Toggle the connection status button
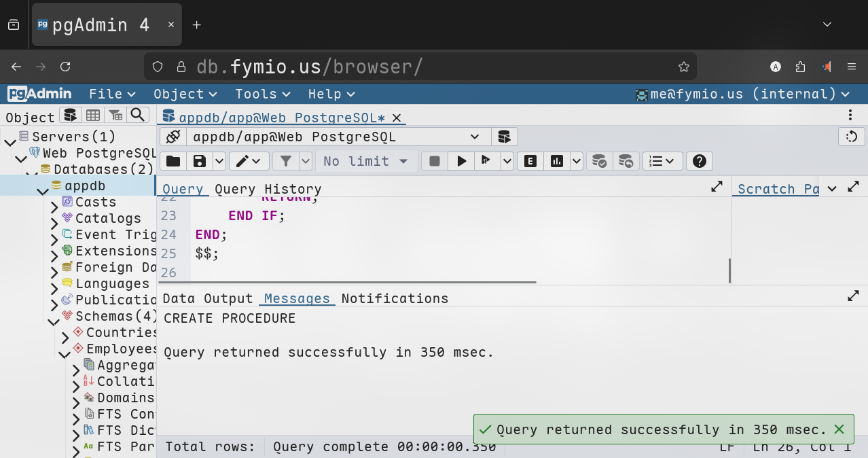This screenshot has width=868, height=458. tap(173, 137)
